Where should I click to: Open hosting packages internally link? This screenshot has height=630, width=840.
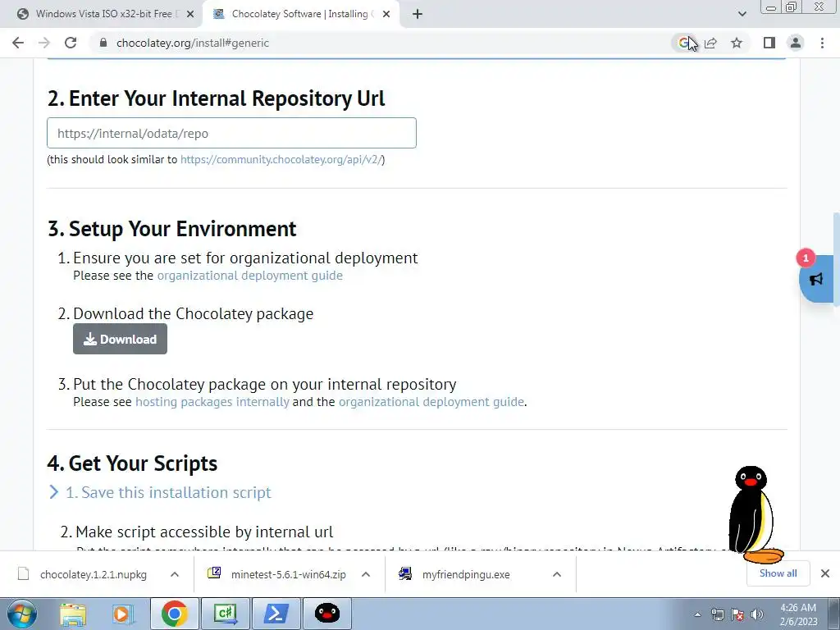pos(212,402)
